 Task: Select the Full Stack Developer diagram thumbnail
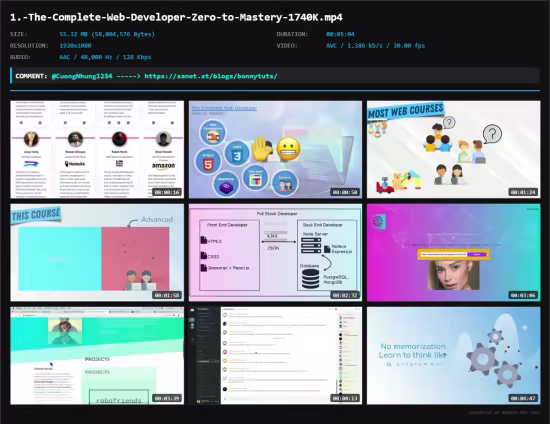[275, 253]
